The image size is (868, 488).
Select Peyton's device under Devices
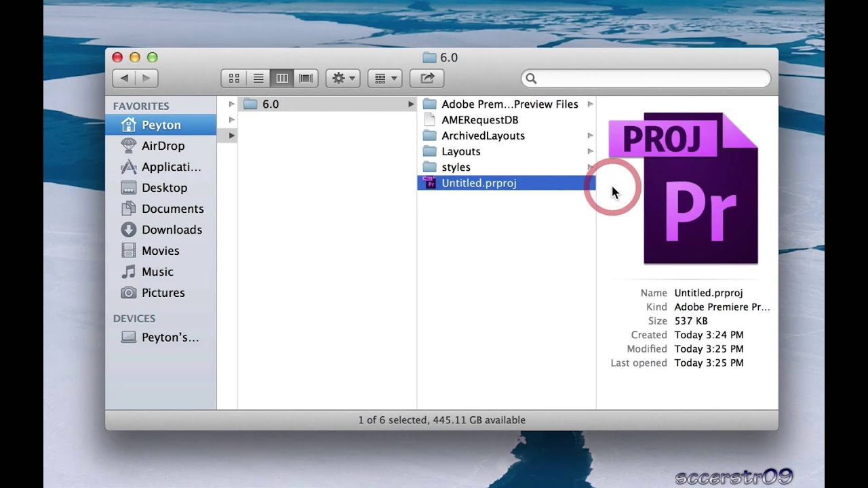161,338
